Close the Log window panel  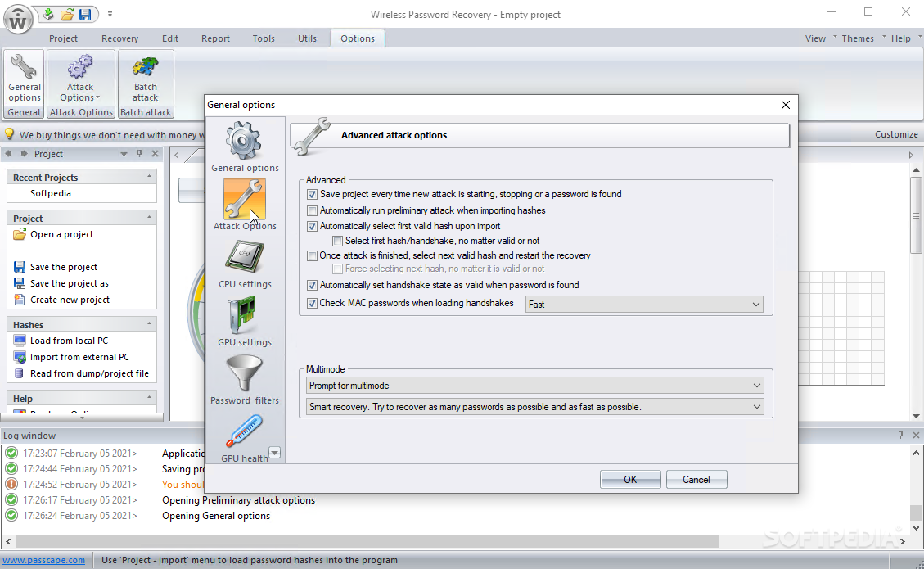(916, 436)
